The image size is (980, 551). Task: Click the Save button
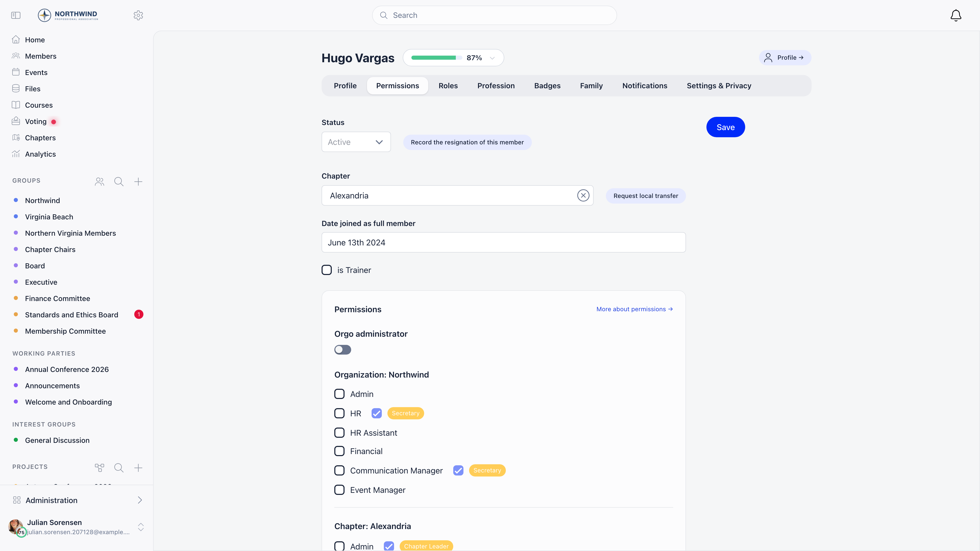[726, 127]
